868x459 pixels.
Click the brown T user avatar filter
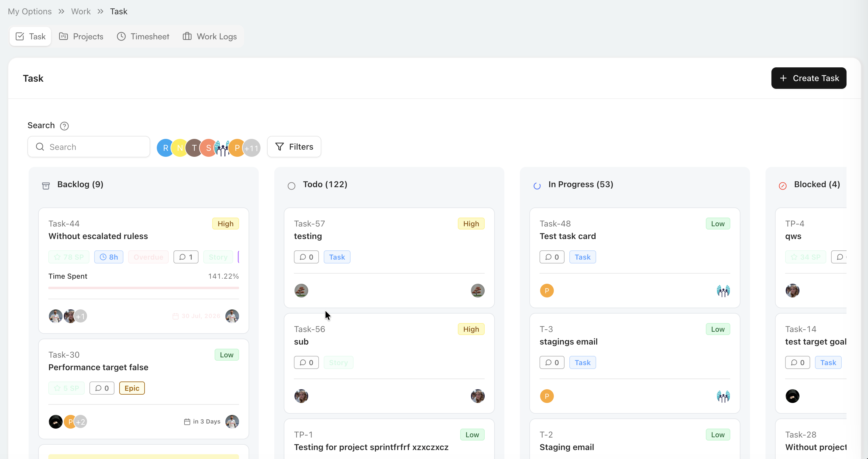tap(194, 148)
